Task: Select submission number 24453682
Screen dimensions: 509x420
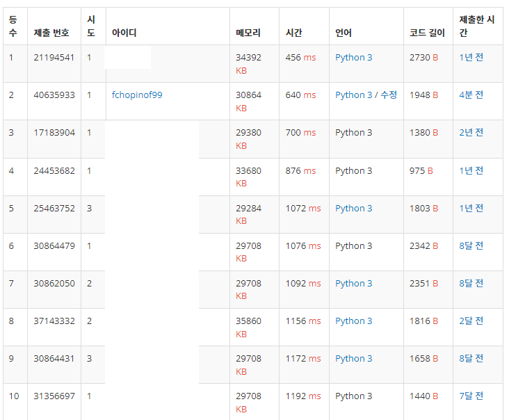Action: pos(54,171)
